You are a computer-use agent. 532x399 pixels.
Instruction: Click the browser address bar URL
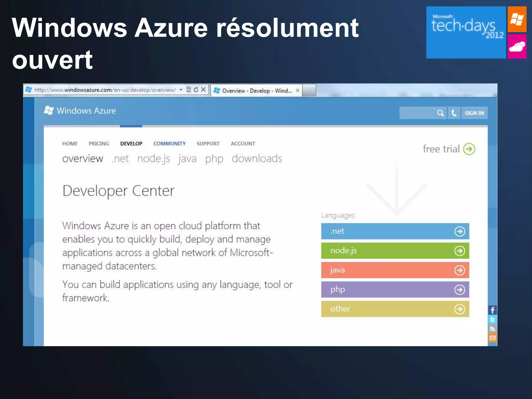105,90
